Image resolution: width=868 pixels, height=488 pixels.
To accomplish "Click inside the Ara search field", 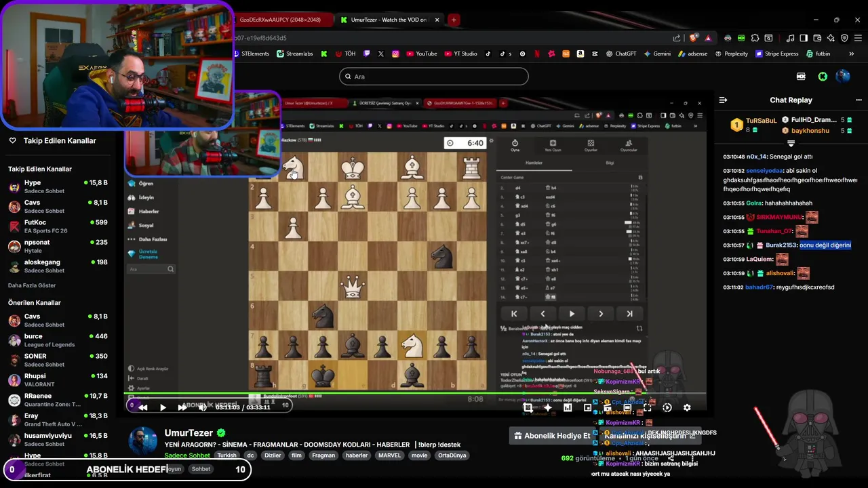I will click(x=434, y=77).
